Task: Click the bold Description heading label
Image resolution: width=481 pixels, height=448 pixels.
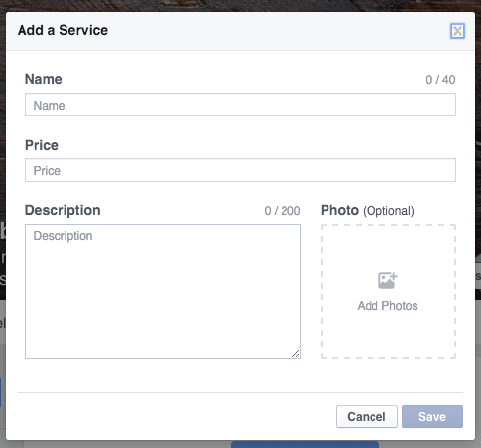Action: tap(63, 210)
